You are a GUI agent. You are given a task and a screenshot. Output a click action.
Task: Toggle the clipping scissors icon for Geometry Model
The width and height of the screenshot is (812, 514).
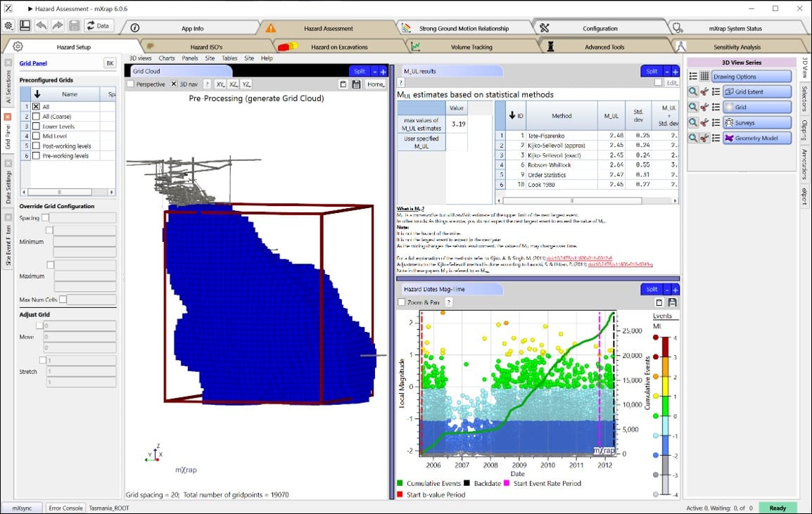coord(704,138)
